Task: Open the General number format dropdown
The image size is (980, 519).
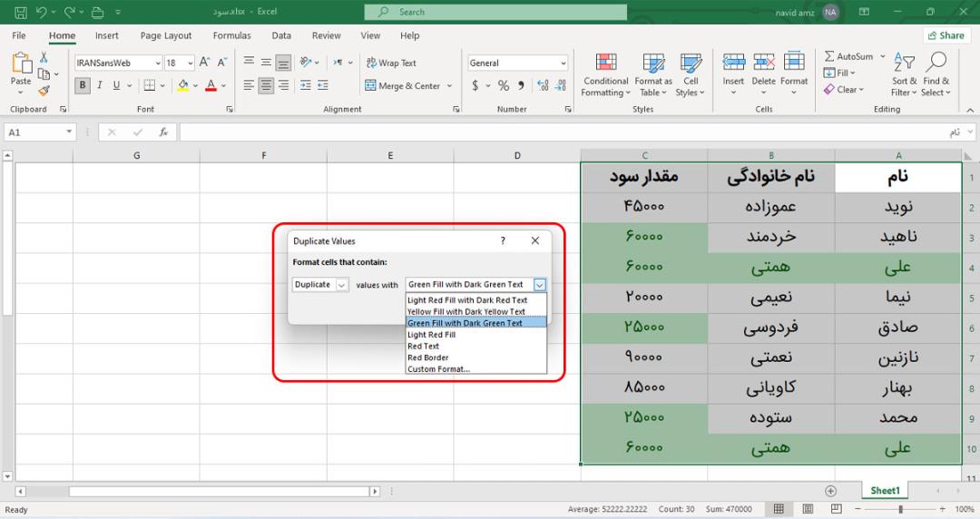Action: 563,64
